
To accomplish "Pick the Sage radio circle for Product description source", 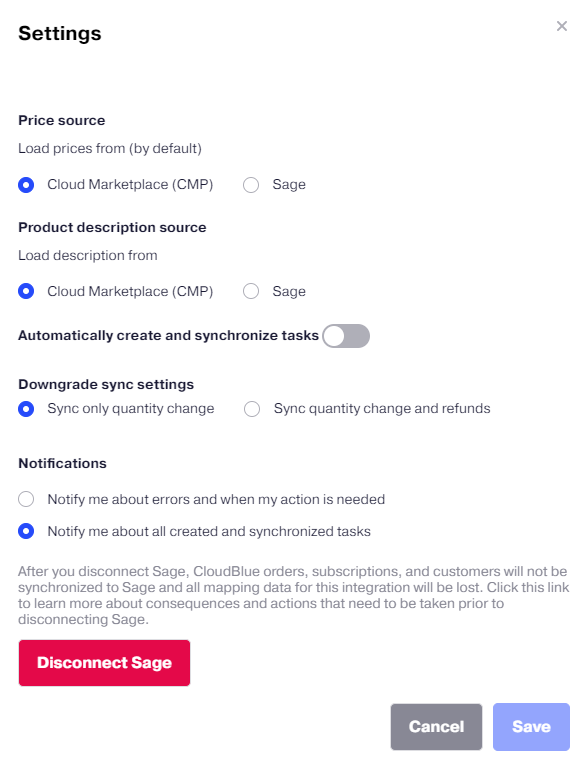I will pyautogui.click(x=251, y=291).
